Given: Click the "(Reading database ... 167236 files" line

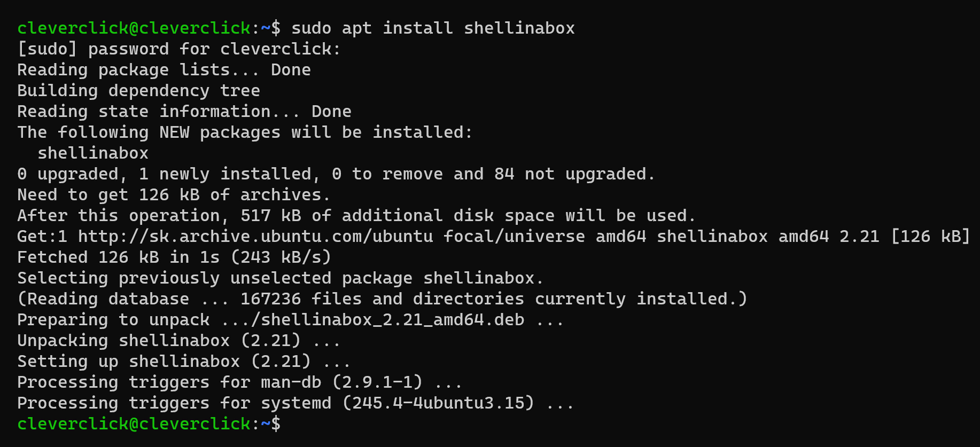Looking at the screenshot, I should click(382, 299).
